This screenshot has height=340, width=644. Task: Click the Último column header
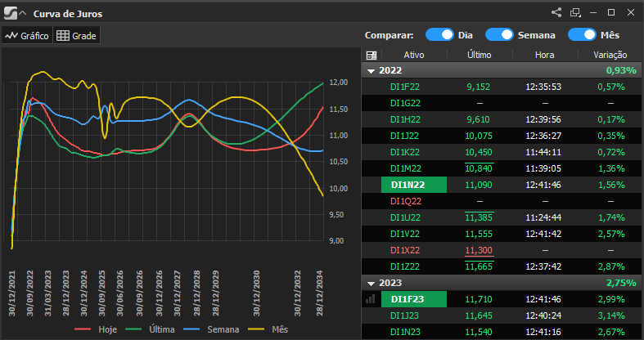[x=479, y=55]
